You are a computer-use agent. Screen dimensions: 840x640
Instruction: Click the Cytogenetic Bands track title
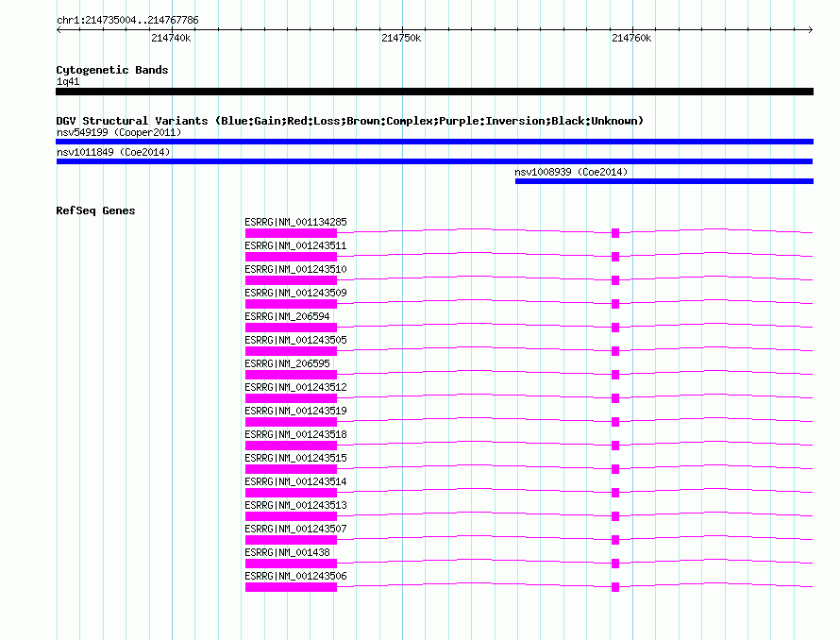click(x=112, y=70)
